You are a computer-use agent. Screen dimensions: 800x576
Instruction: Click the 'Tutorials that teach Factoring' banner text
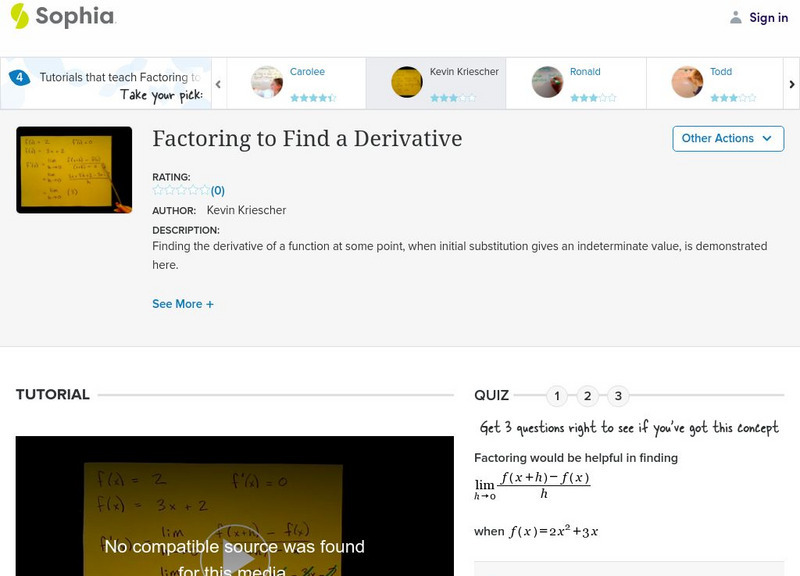120,78
